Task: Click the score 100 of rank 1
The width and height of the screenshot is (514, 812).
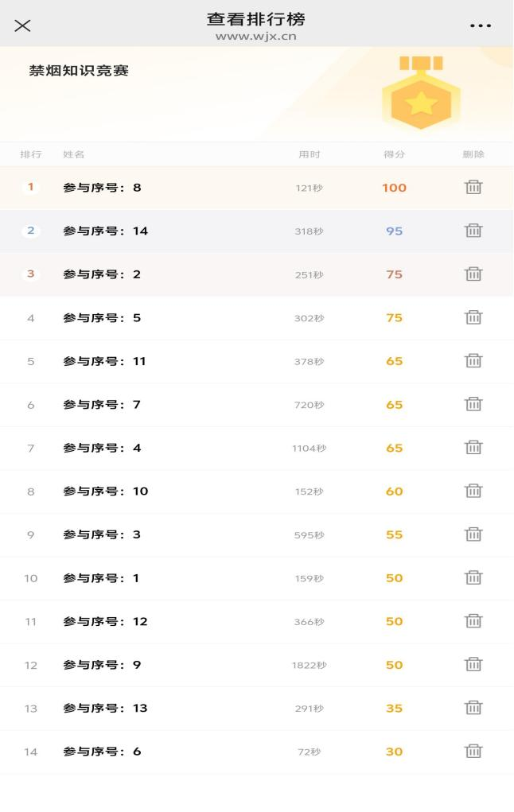Action: 394,188
